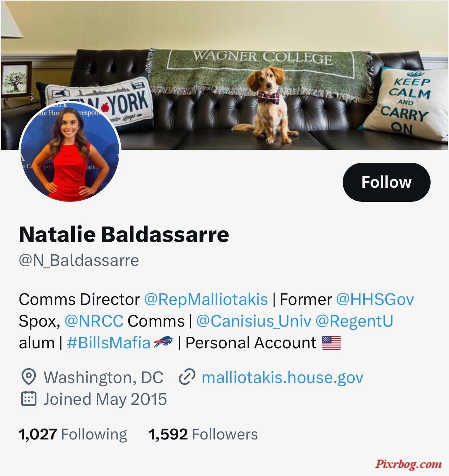This screenshot has width=449, height=476.
Task: Click the Buffalo Bills logo emoji
Action: pyautogui.click(x=163, y=342)
